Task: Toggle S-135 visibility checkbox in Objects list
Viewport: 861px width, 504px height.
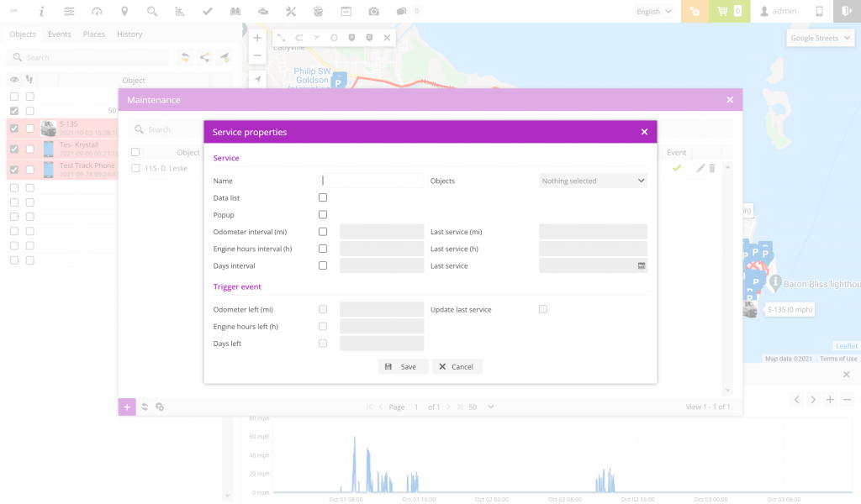Action: pyautogui.click(x=14, y=129)
